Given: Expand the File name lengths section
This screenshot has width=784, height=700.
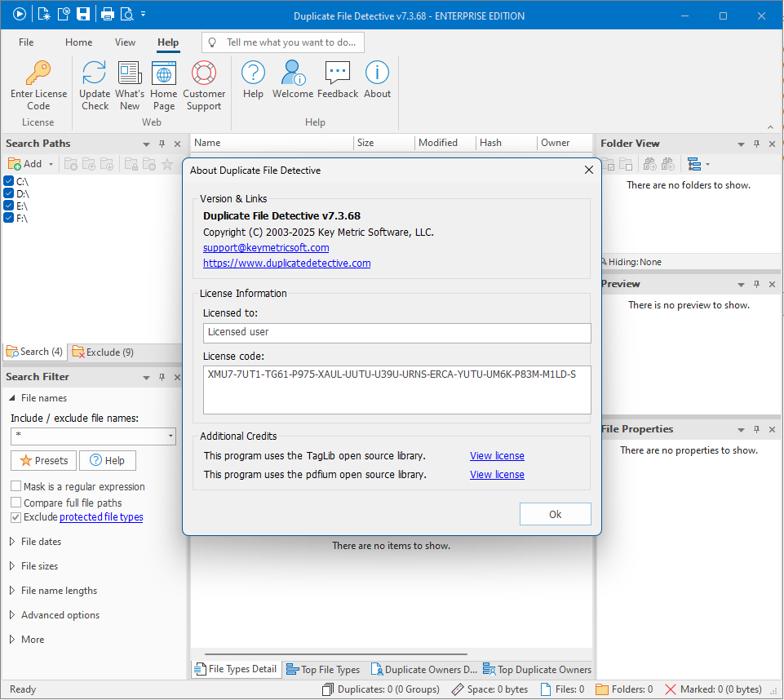Looking at the screenshot, I should pyautogui.click(x=12, y=591).
